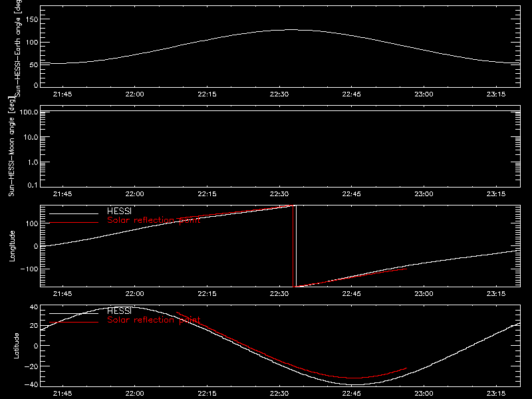Click HESSI legend text in Longitude plot
Screen dimensions: 532x399
tap(119, 211)
